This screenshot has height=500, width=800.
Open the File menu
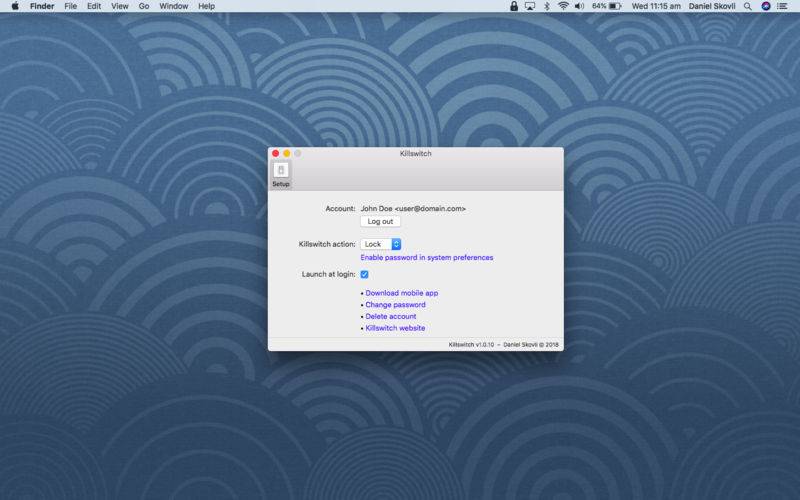[x=70, y=6]
